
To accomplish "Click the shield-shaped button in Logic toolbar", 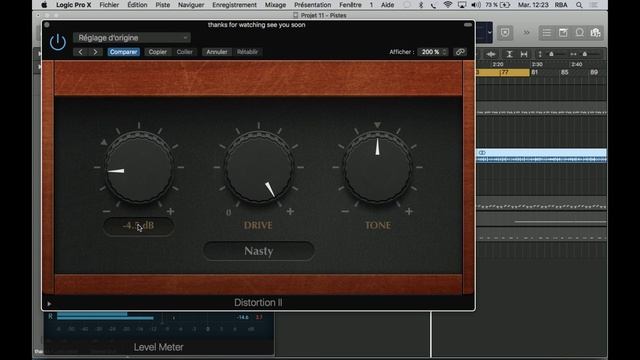I will coord(505,33).
